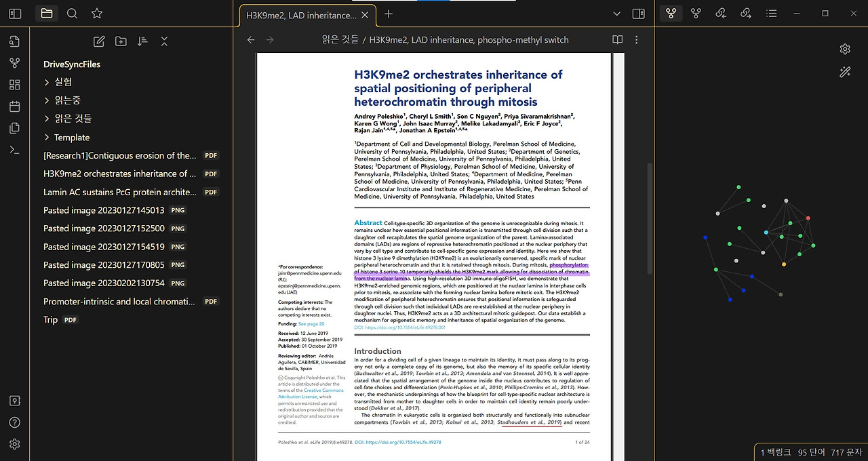
Task: Click the red node in graph
Action: point(808,218)
